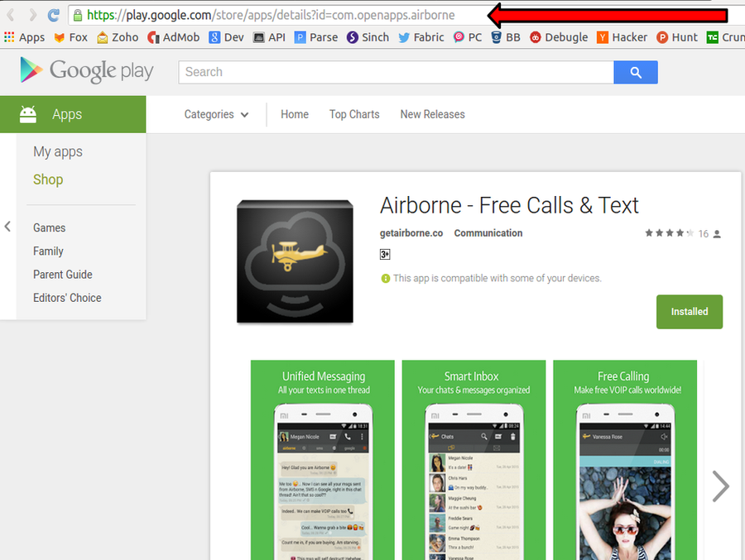
Task: Open the BB bookmark
Action: point(506,37)
